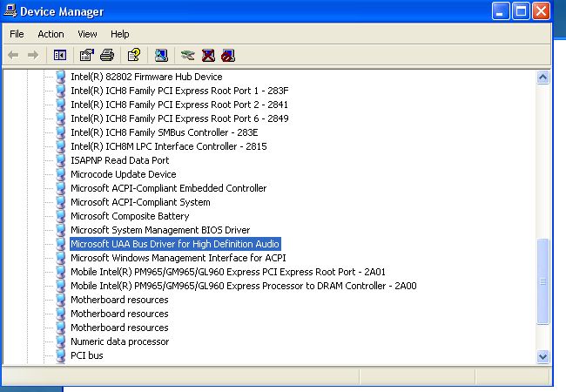This screenshot has height=392, width=566.
Task: Select PCI Express Root Port - 2A01
Action: [x=228, y=272]
